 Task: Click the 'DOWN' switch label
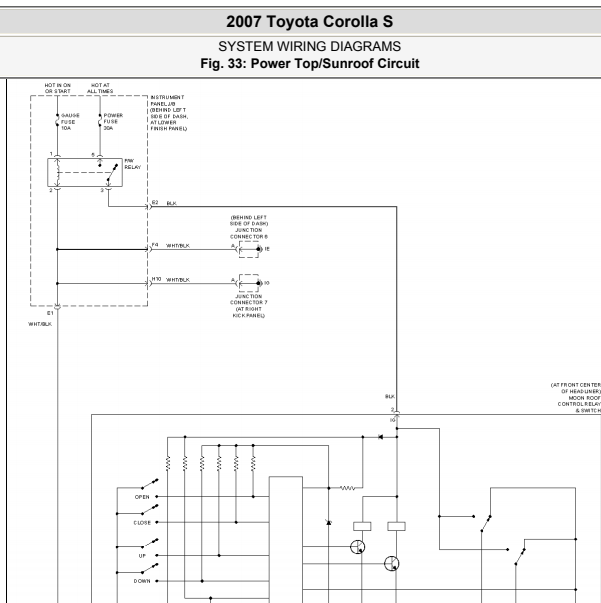coord(142,581)
